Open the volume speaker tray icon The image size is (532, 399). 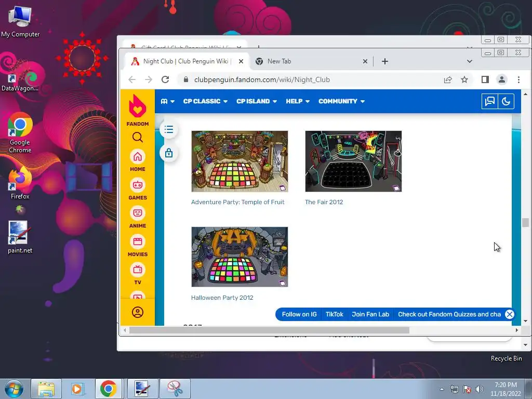[x=479, y=389]
